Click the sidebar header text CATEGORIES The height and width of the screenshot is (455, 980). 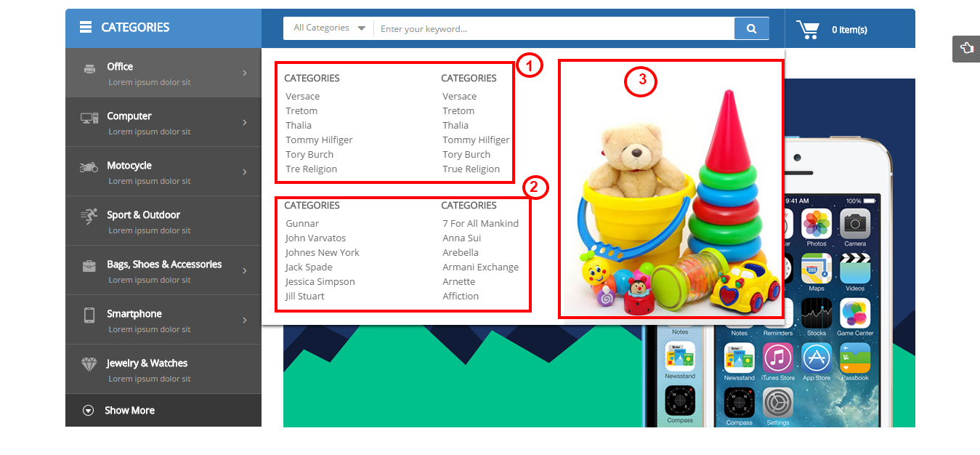135,28
